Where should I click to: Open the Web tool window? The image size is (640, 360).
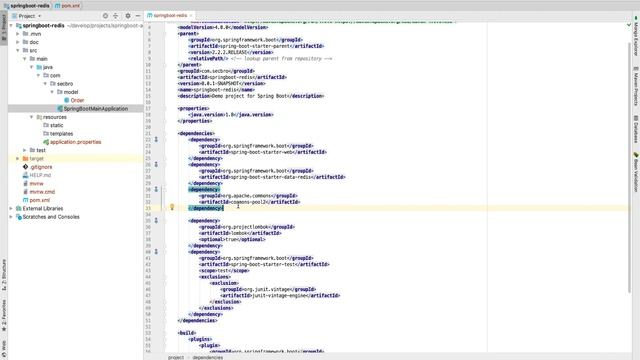[x=4, y=348]
